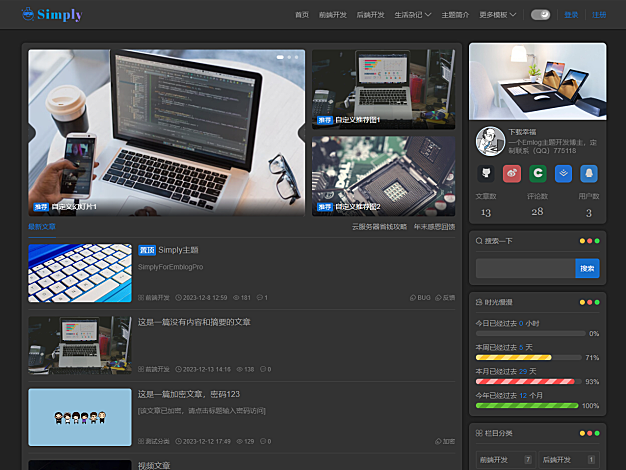Open the 首页 navigation item
Screen dimensions: 626x470
(302, 15)
